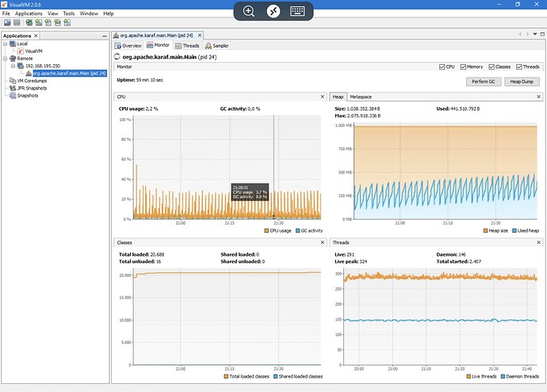This screenshot has width=547, height=392.
Task: Minimize the Applications panel
Action: point(103,36)
